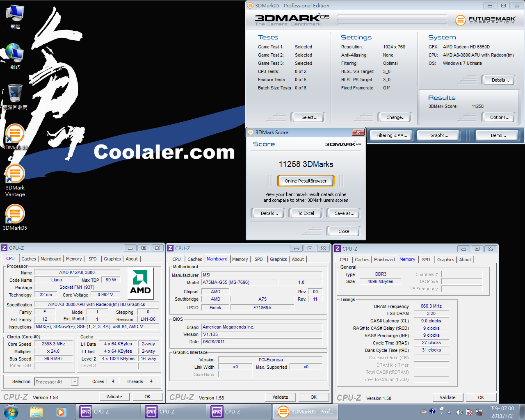Image resolution: width=525 pixels, height=420 pixels.
Task: Open Options in Results section
Action: tap(500, 117)
